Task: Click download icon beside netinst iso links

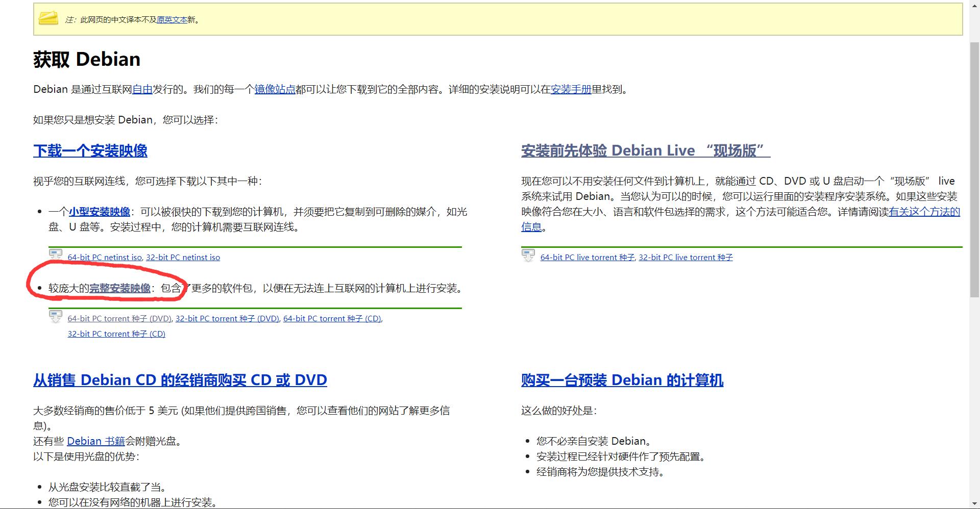Action: pos(56,254)
